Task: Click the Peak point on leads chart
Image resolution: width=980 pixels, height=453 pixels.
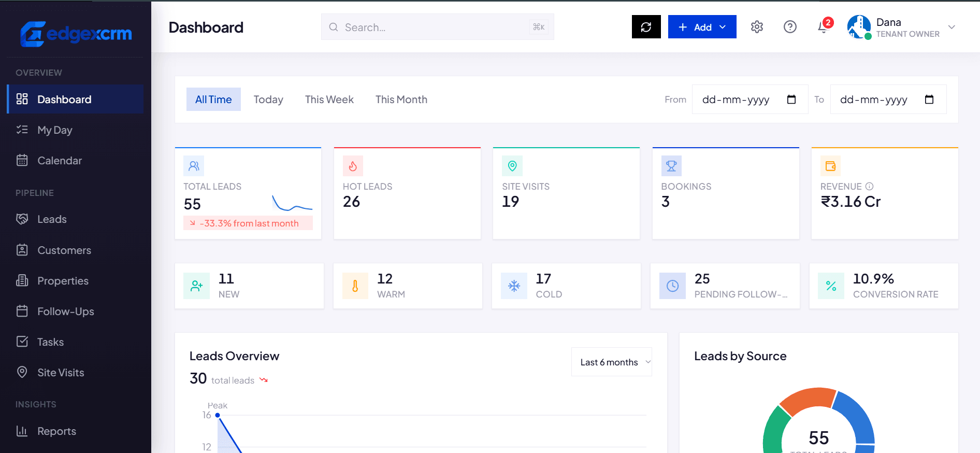Action: 218,415
